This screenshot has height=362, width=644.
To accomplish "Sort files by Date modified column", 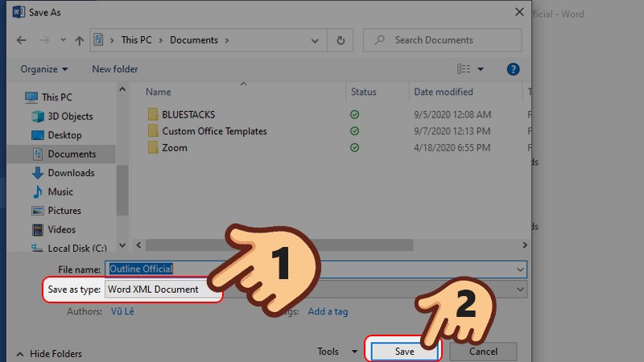I will [444, 93].
